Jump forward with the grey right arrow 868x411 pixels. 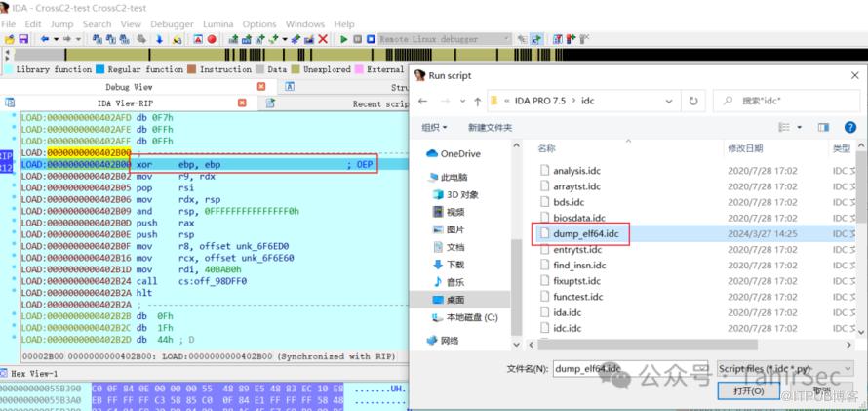[x=66, y=39]
